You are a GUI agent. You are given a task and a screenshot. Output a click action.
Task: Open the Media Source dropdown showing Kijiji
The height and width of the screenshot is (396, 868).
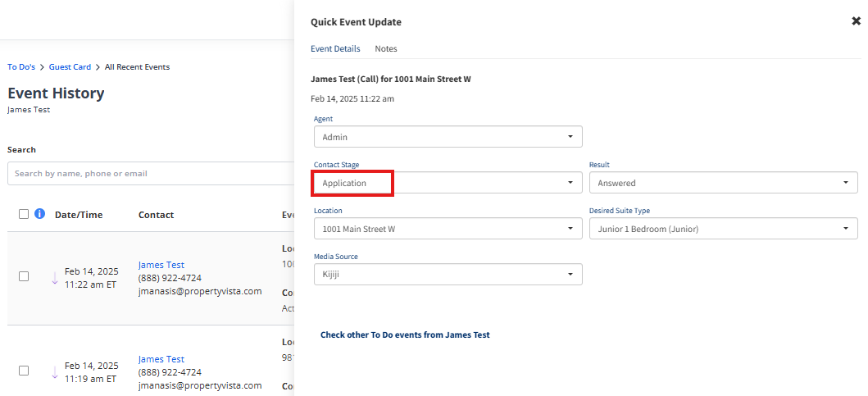click(448, 274)
